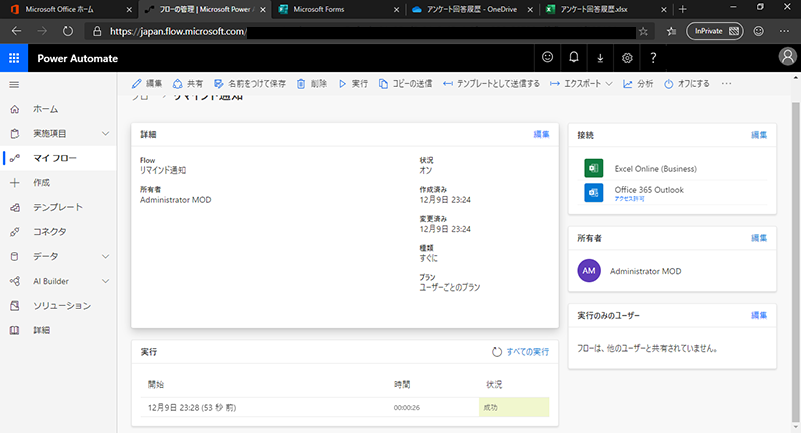Switch to アンケート回答履歴 - OneDrive tab
The height and width of the screenshot is (433, 801).
473,9
